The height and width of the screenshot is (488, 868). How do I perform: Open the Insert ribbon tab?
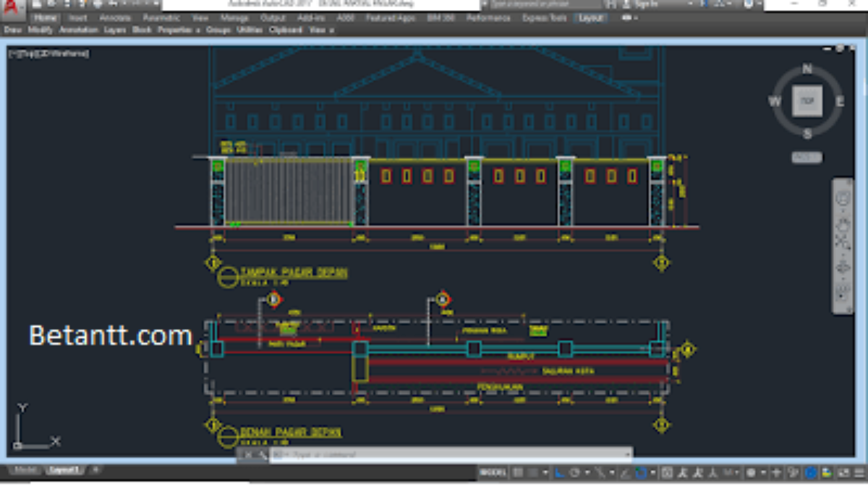[x=78, y=17]
